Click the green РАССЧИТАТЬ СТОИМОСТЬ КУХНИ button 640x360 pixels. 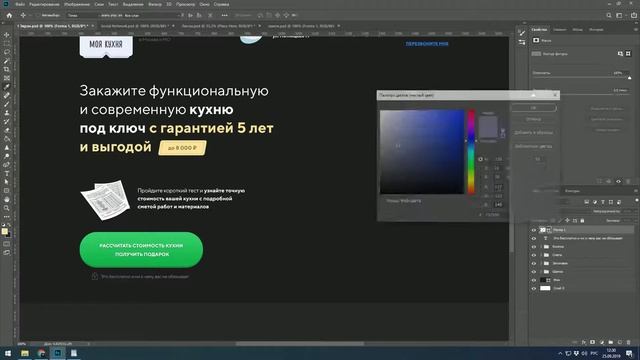point(141,250)
